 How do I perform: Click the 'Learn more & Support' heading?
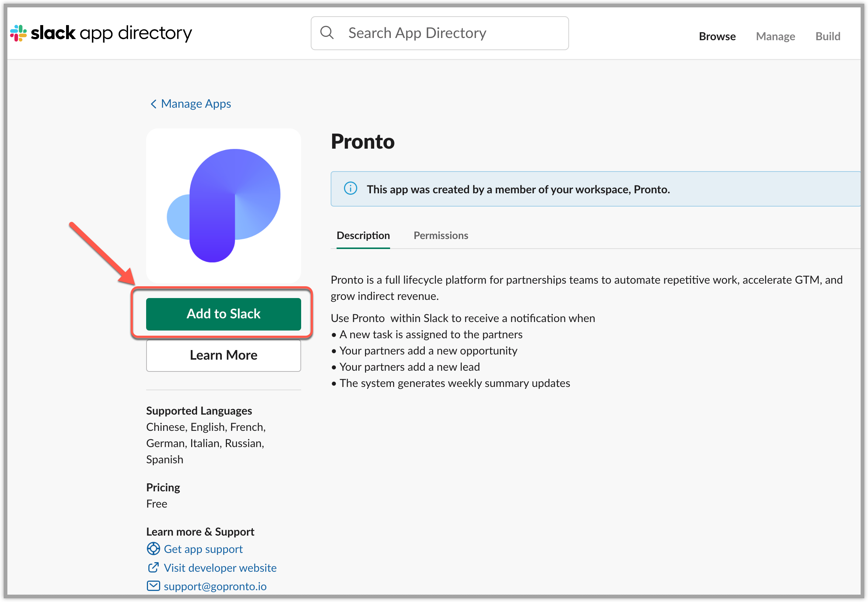[x=200, y=532]
